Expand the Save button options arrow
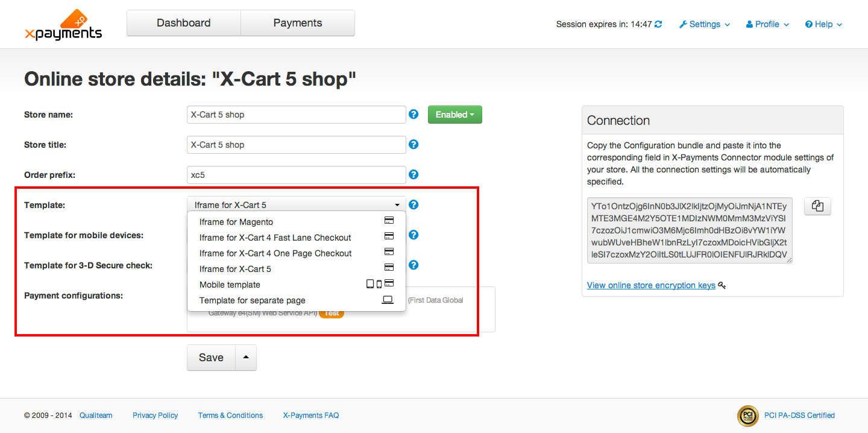Image resolution: width=868 pixels, height=433 pixels. pyautogui.click(x=246, y=358)
